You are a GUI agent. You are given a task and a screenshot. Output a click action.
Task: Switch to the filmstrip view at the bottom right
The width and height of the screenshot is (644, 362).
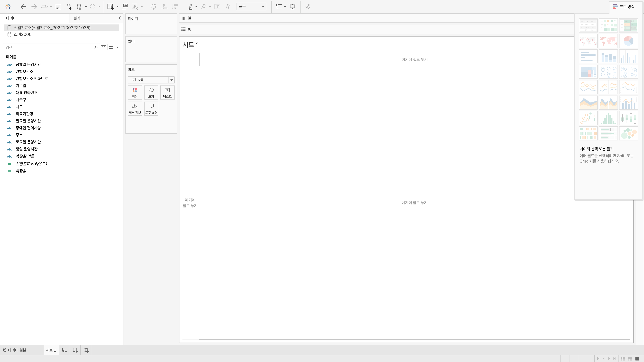pos(630,358)
